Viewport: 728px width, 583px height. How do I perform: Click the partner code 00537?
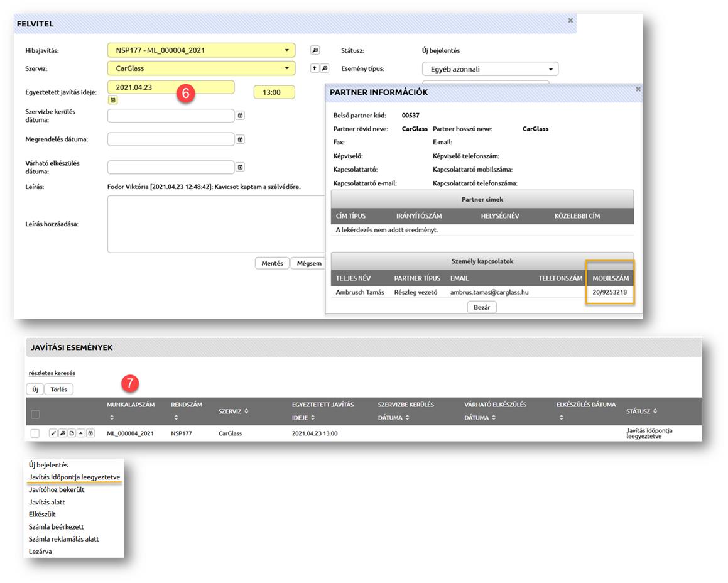[410, 115]
